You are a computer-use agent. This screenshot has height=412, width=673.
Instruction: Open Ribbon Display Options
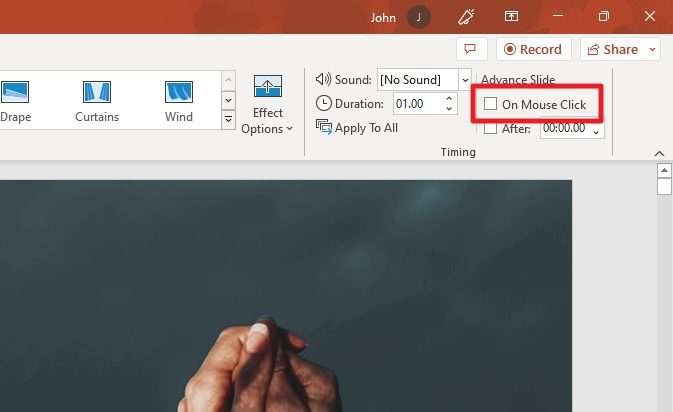point(511,16)
